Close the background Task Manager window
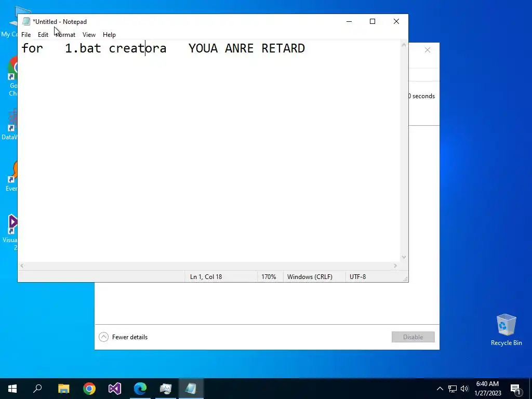 428,50
